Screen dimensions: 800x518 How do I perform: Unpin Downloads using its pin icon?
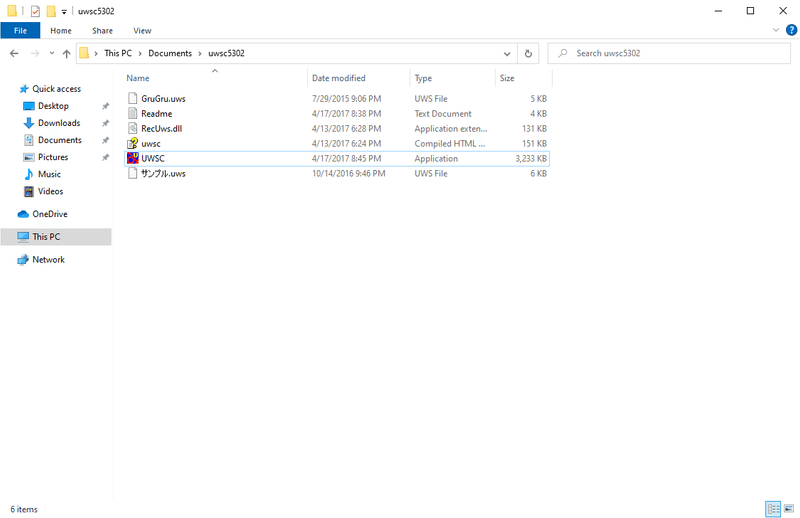coord(105,123)
